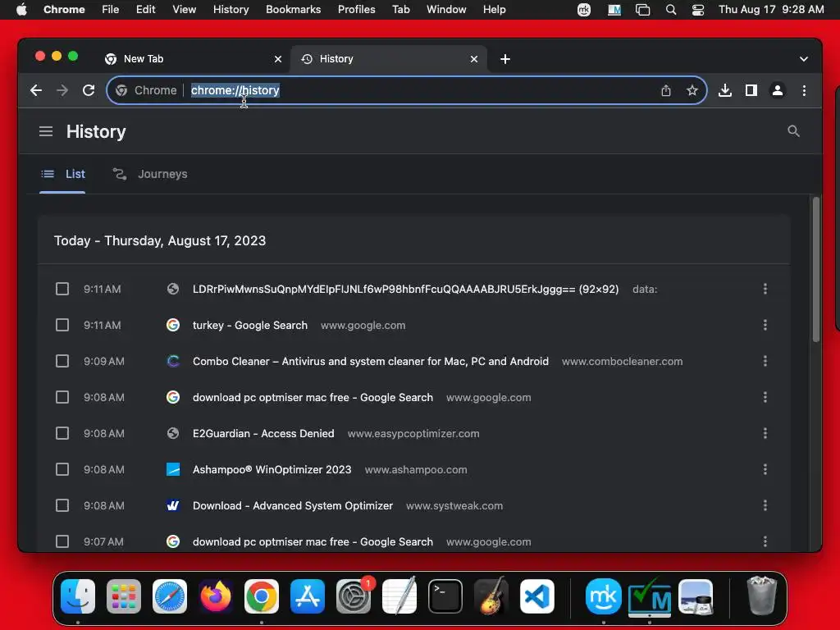Viewport: 840px width, 630px height.
Task: Open actions menu for Advanced System Optimizer
Action: pyautogui.click(x=765, y=505)
